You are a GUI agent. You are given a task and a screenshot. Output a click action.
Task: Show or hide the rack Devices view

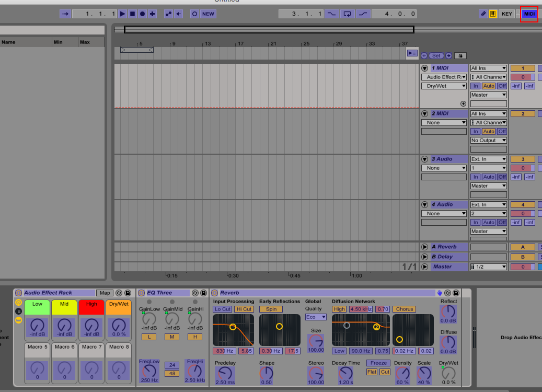(x=19, y=320)
